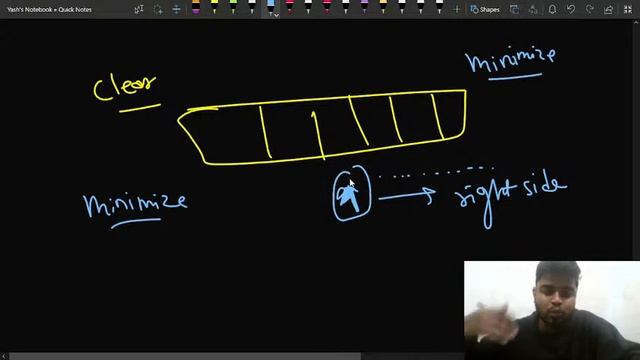Select white pen right of orange pen
This screenshot has width=640, height=360.
tap(402, 7)
